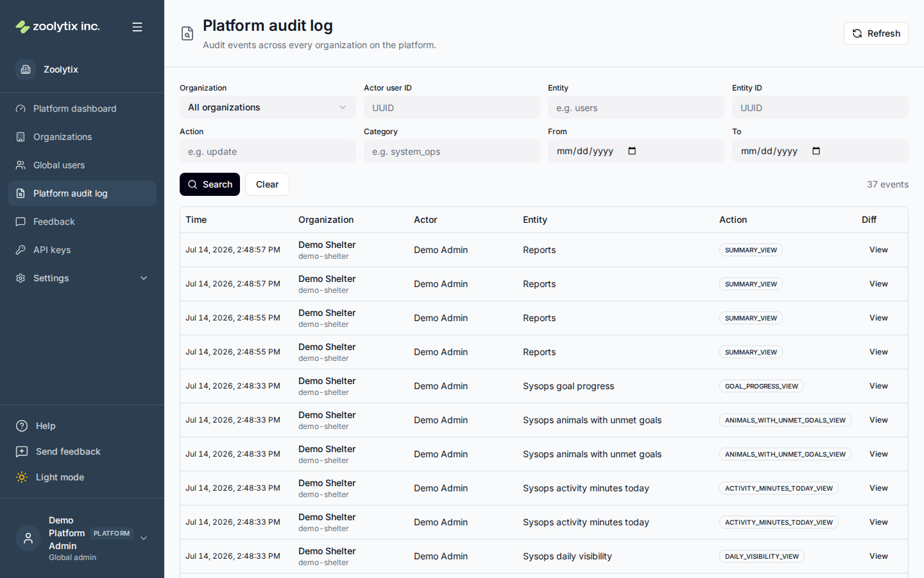This screenshot has height=578, width=924.
Task: Select Platform audit log menu item
Action: tap(82, 193)
